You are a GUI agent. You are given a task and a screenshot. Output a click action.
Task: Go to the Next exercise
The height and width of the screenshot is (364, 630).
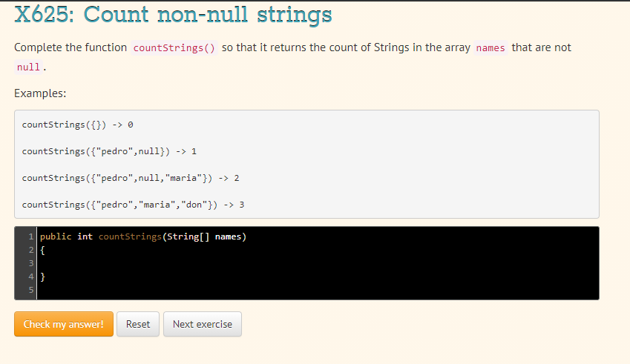(x=203, y=324)
